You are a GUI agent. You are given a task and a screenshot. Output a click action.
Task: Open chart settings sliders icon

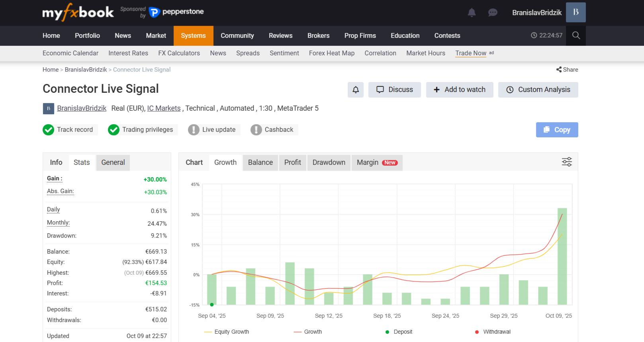tap(567, 162)
